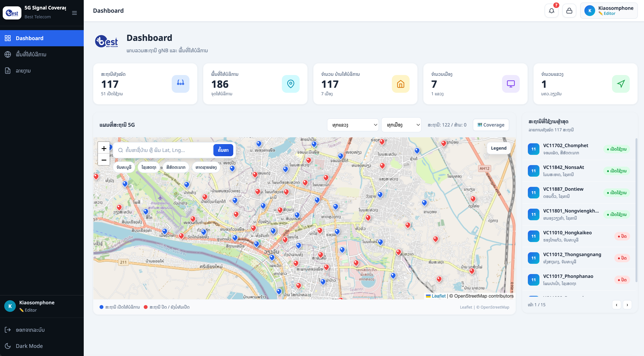644x356 pixels.
Task: Click the blue 11 badge for VC11012_Thongsangnang
Action: (x=533, y=258)
